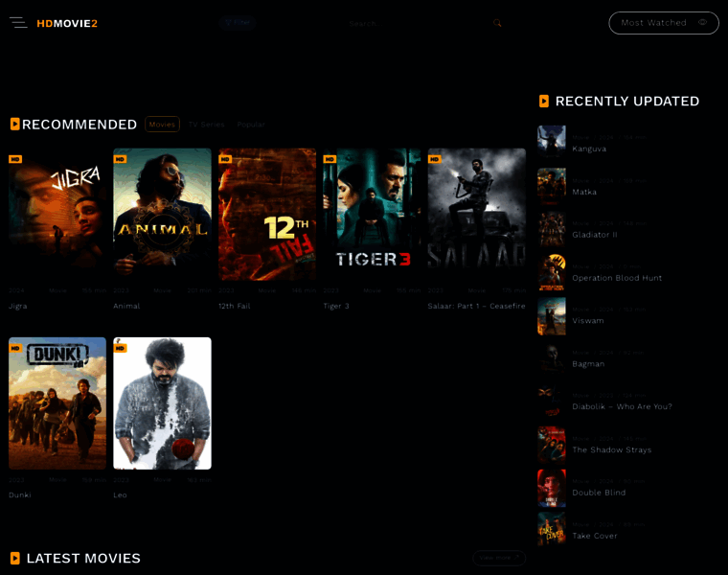Open the Dunki movie poster
This screenshot has width=728, height=575.
tap(57, 402)
